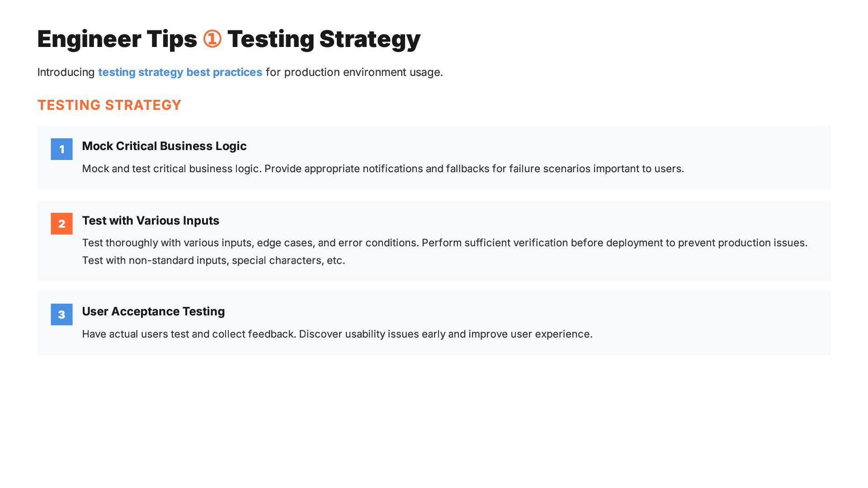Select the 'Test with Various Inputs' heading
The width and height of the screenshot is (868, 488).
tap(151, 221)
